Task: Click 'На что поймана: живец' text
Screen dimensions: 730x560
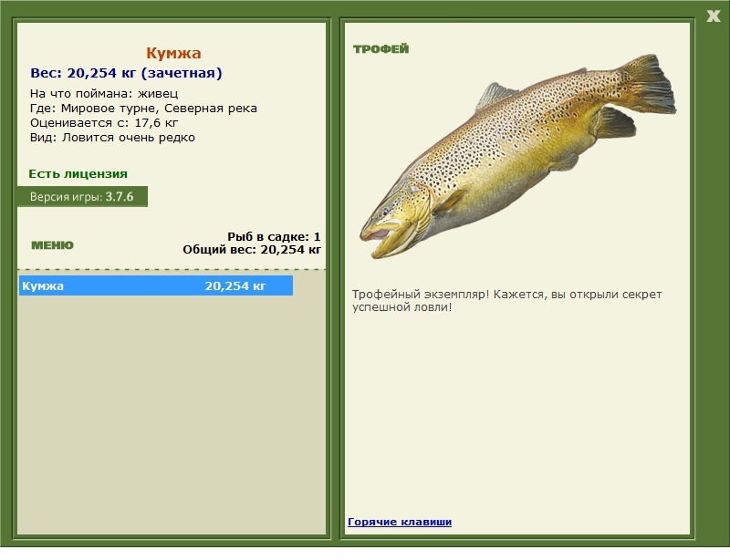Action: click(104, 94)
